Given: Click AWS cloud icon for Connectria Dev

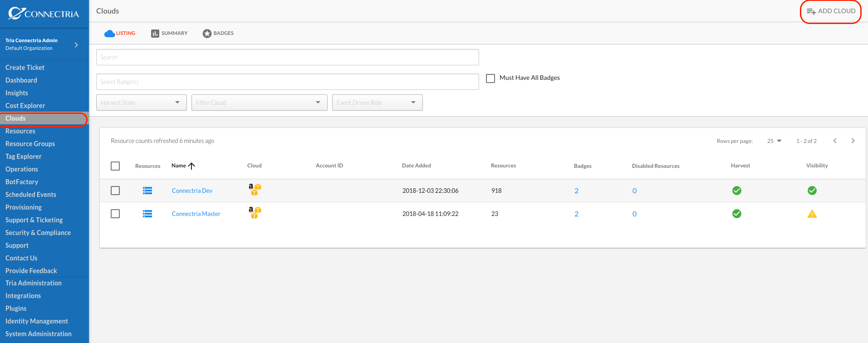Looking at the screenshot, I should 255,189.
